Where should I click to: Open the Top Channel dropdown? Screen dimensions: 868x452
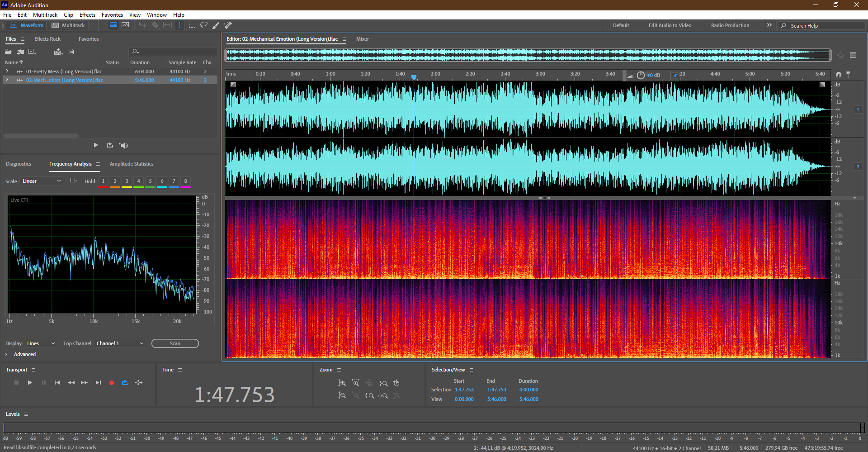point(120,343)
